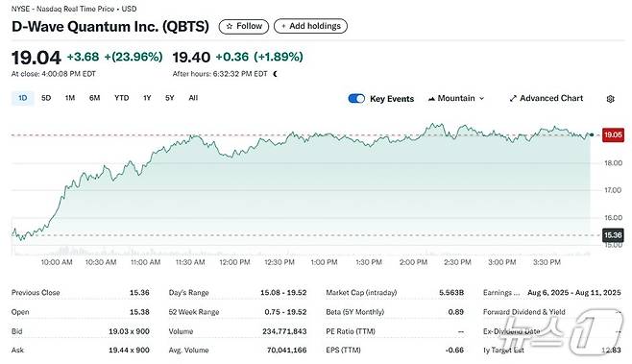Click the (+1.89%) after-hours change
The height and width of the screenshot is (364, 632).
click(x=279, y=57)
